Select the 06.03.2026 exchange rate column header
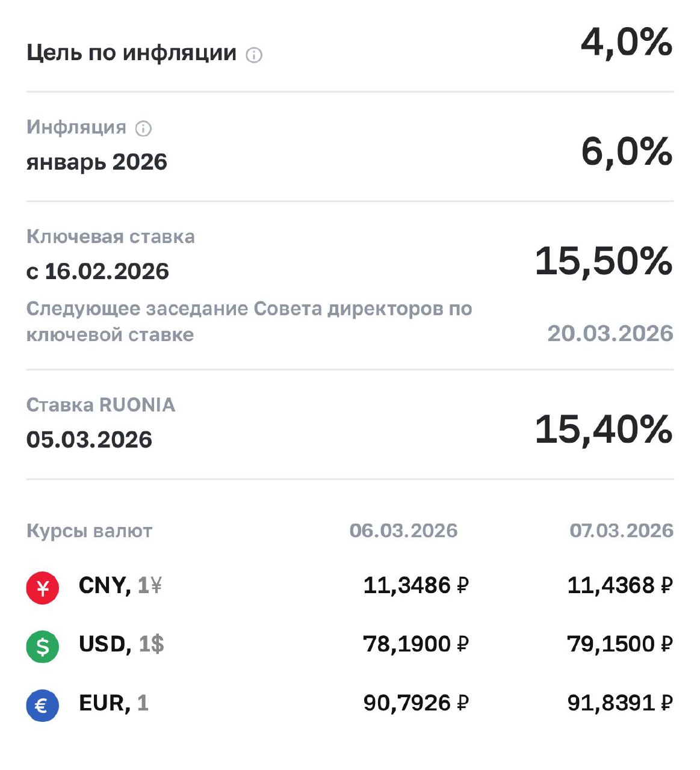Viewport: 700px width, 770px height. coord(403,531)
